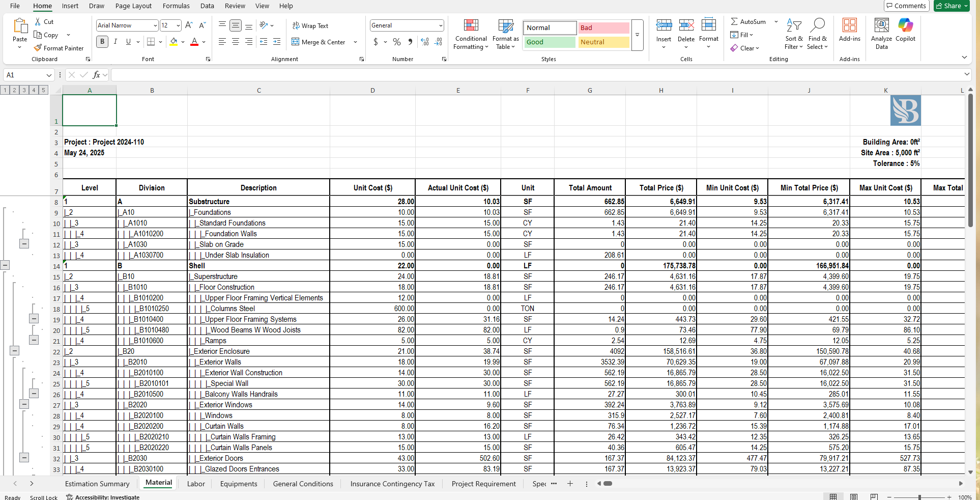
Task: Open the Analyze Data tool
Action: [x=881, y=34]
